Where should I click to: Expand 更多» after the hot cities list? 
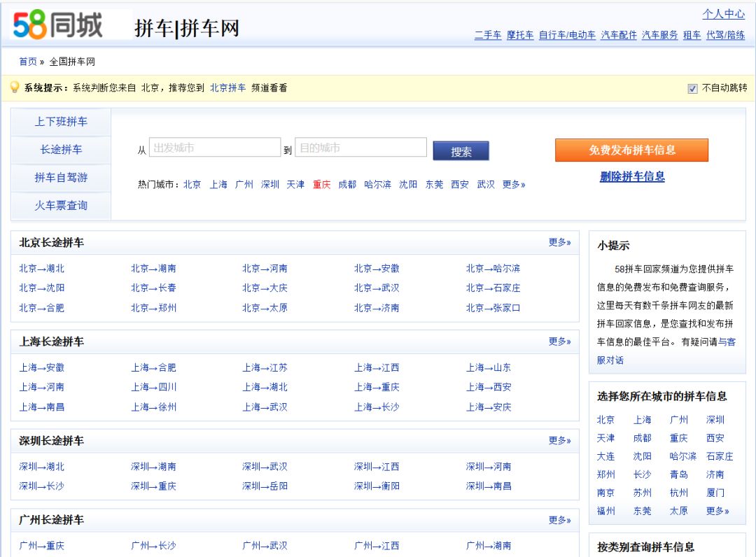tap(514, 185)
